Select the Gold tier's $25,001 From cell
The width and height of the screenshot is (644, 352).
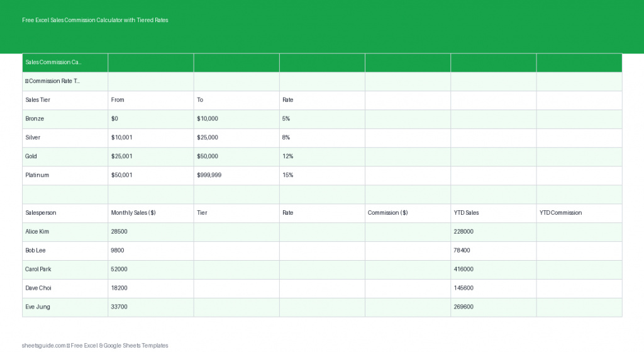click(x=150, y=156)
